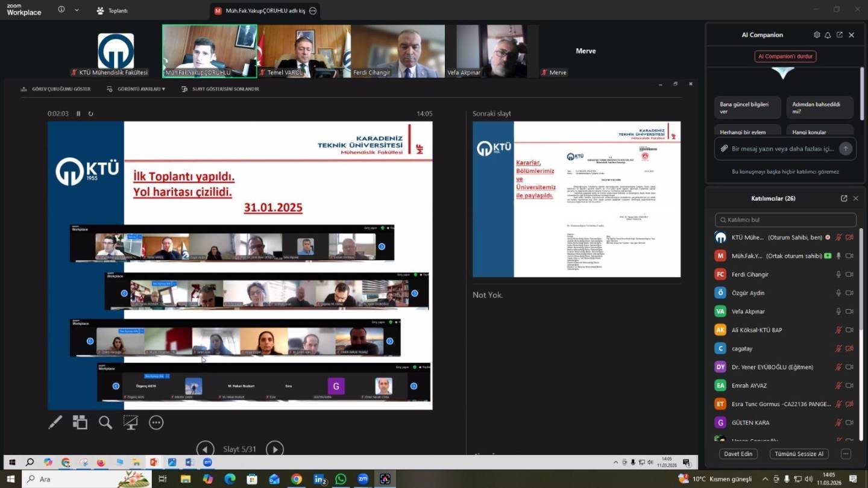This screenshot has height=488, width=868.
Task: Toggle Ferdi Cihangir's microphone in participant list
Action: coord(838,275)
